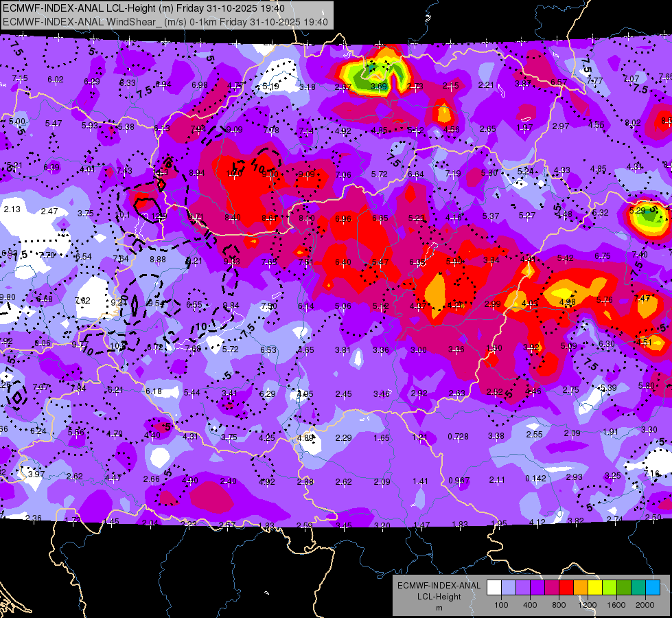Click the map value 7.07 near the top right
The width and height of the screenshot is (672, 618).
(x=631, y=79)
